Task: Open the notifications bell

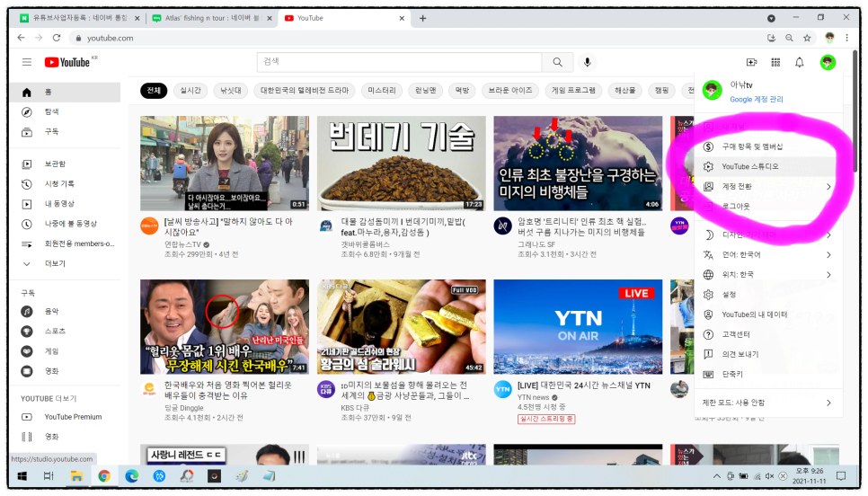Action: tap(800, 63)
